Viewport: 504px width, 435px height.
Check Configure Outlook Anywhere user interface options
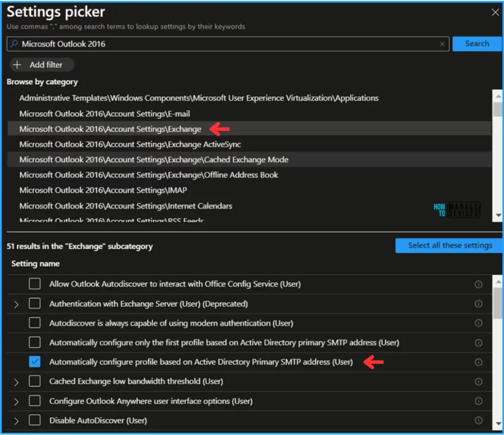pos(35,401)
